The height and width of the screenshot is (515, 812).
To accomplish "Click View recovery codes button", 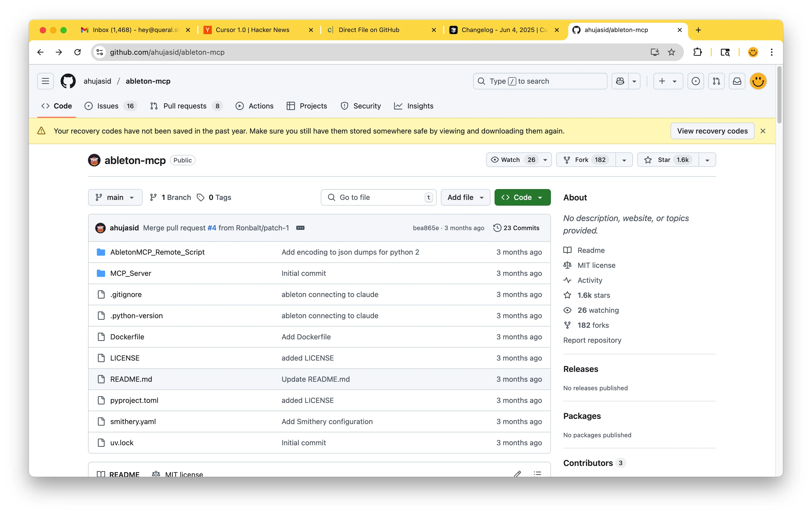I will [712, 131].
